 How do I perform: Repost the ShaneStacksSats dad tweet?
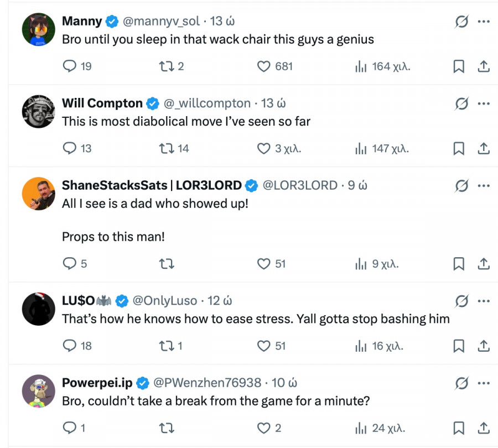click(x=165, y=264)
